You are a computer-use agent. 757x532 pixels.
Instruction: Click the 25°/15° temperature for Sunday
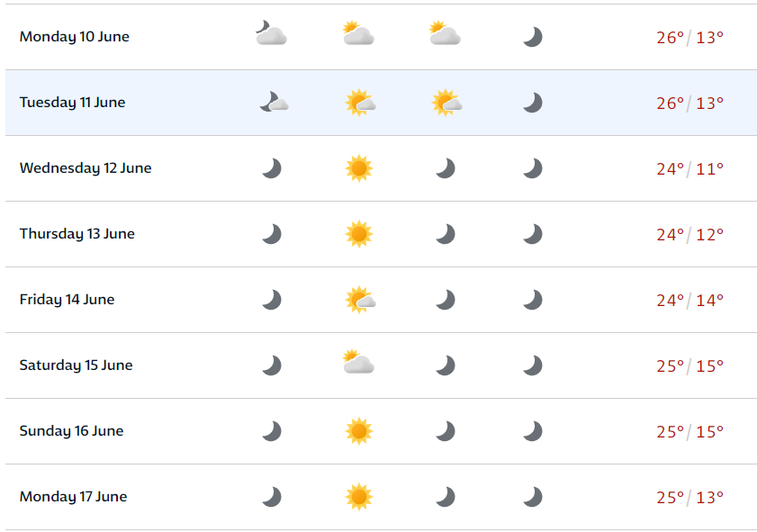(689, 431)
